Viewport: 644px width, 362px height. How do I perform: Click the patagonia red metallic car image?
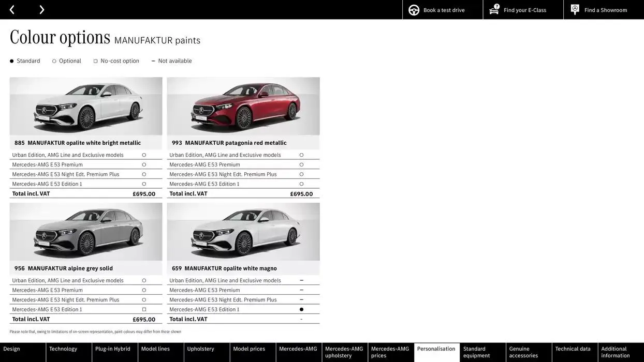[x=243, y=106]
